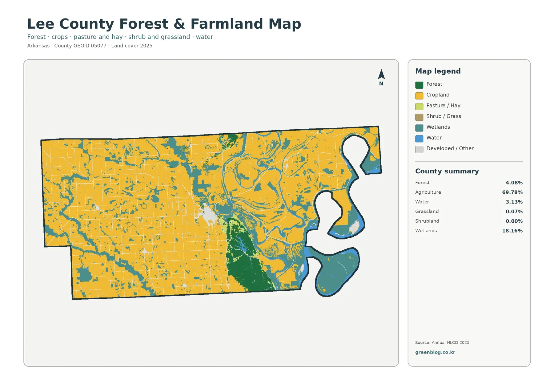Click the 'Developed / Other' legend label
Screen dimensions: 554x392
[x=450, y=148]
